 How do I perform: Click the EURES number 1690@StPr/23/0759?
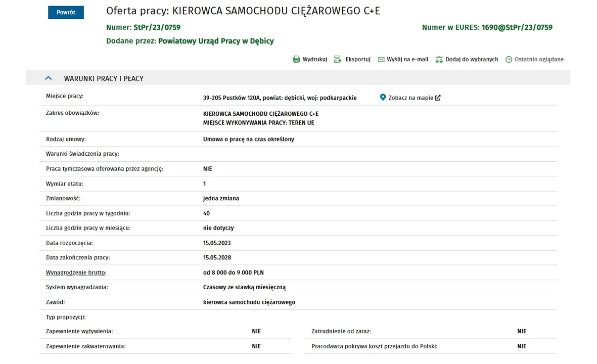click(517, 27)
